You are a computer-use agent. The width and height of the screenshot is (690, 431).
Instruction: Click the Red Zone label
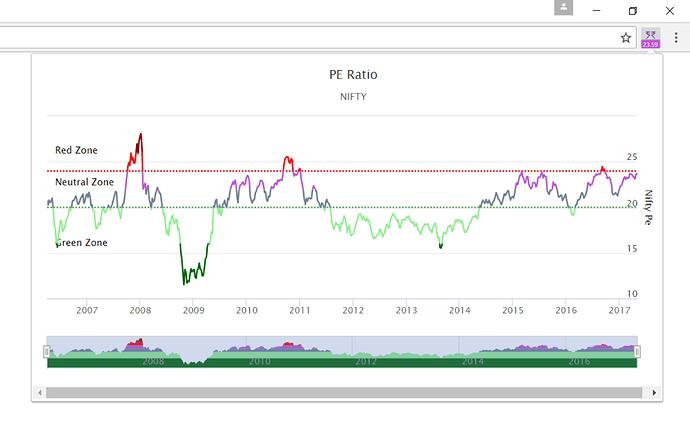pos(76,150)
